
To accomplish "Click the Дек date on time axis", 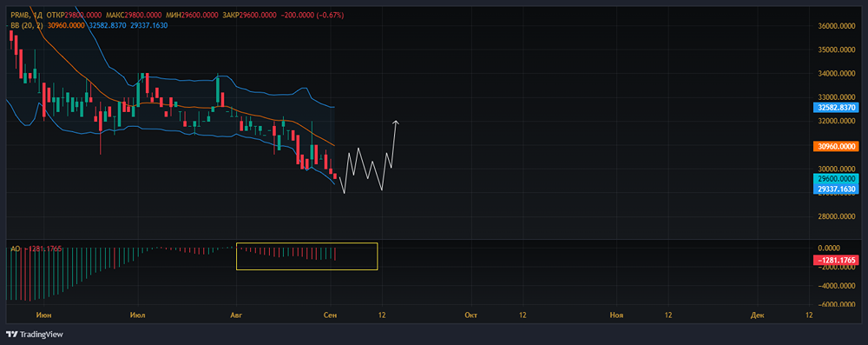I will tap(757, 315).
